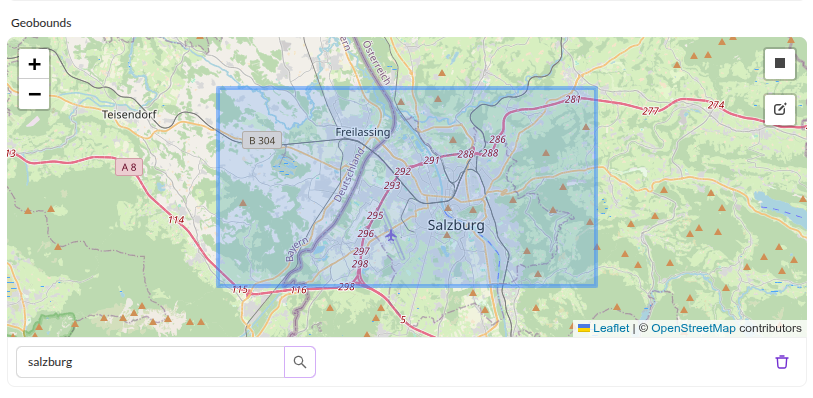Viewport: 813px width, 398px height.
Task: Open the Leaflet link
Action: 611,329
